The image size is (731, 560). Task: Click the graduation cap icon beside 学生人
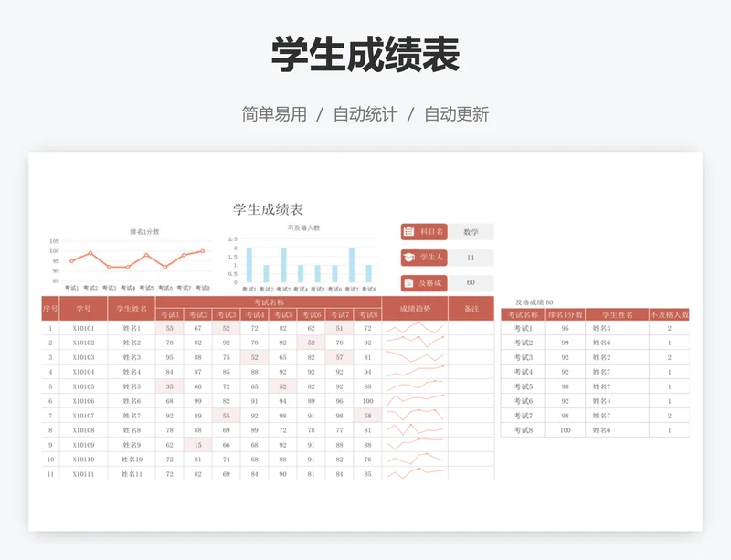click(x=408, y=258)
